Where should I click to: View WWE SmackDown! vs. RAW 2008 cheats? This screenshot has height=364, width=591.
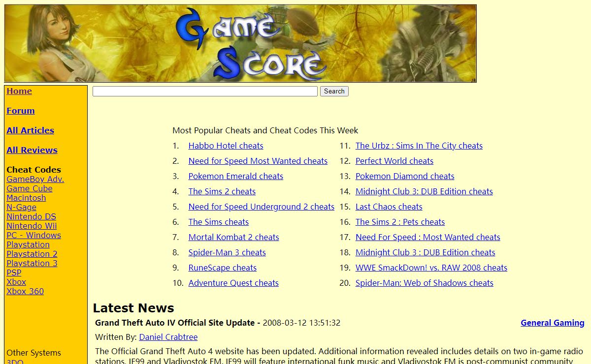coord(431,268)
